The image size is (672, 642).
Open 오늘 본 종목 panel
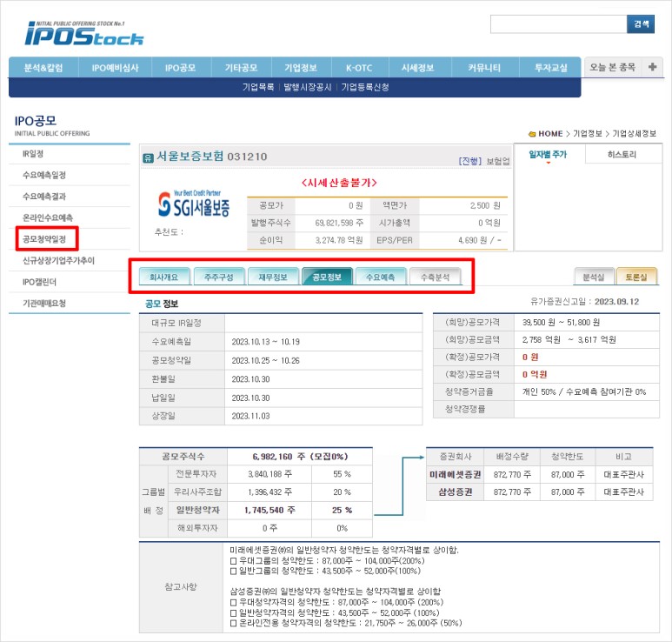pyautogui.click(x=612, y=67)
